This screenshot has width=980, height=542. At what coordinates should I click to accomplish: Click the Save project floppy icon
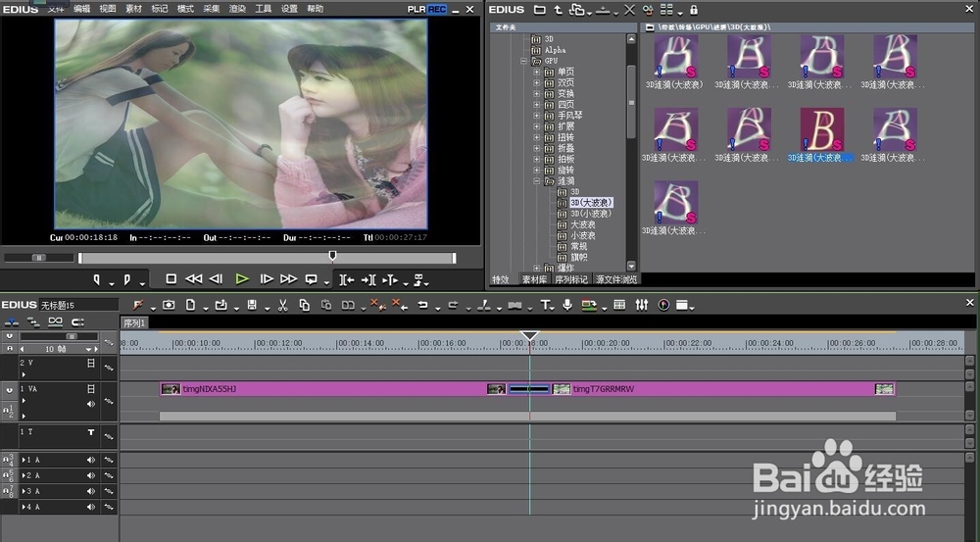(252, 305)
